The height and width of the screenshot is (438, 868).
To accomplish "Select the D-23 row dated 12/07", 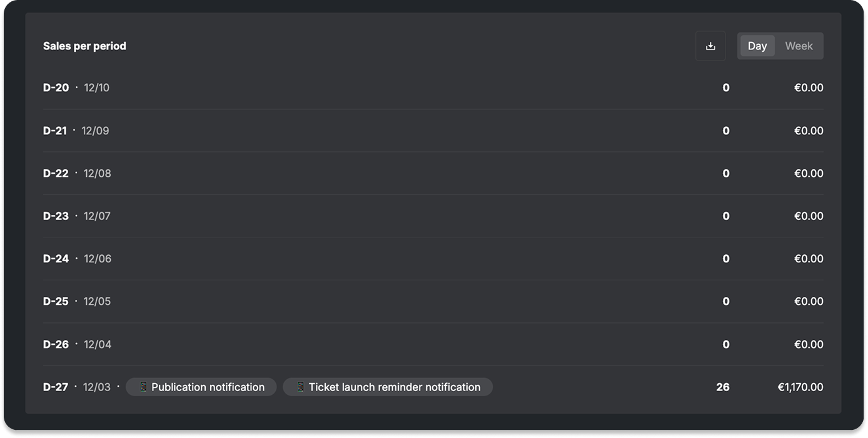I will 433,216.
